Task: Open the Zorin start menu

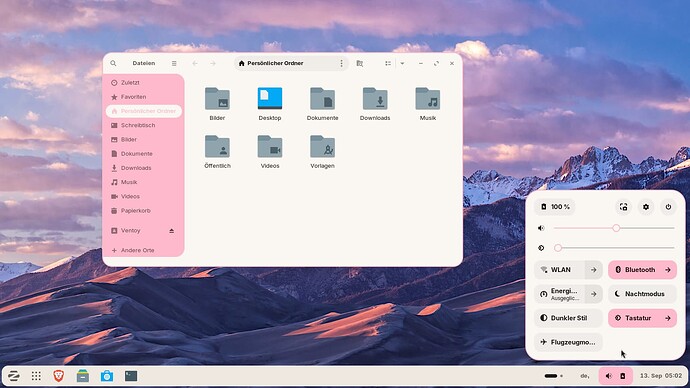Action: 14,376
